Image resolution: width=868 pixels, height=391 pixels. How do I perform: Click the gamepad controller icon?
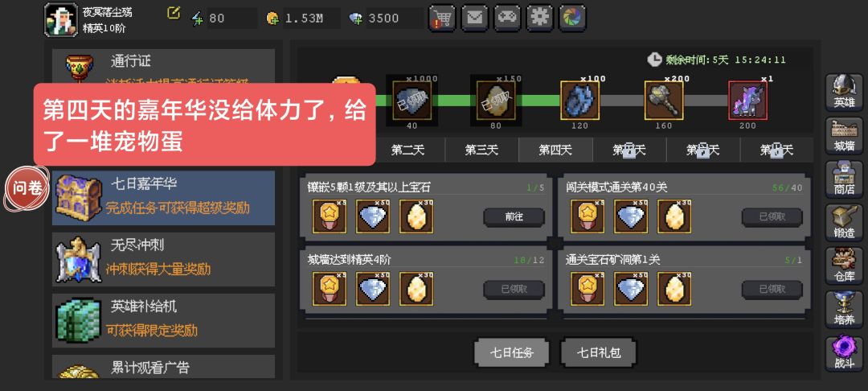pos(507,18)
